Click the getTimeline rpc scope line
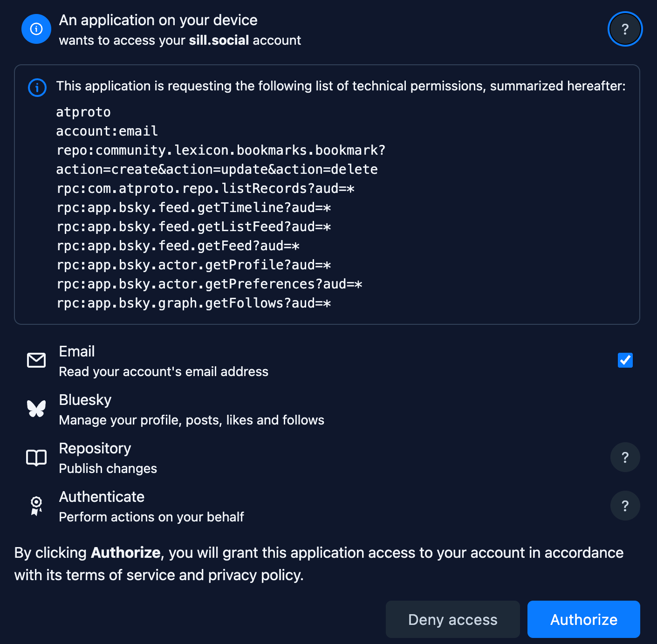The image size is (657, 644). point(193,207)
